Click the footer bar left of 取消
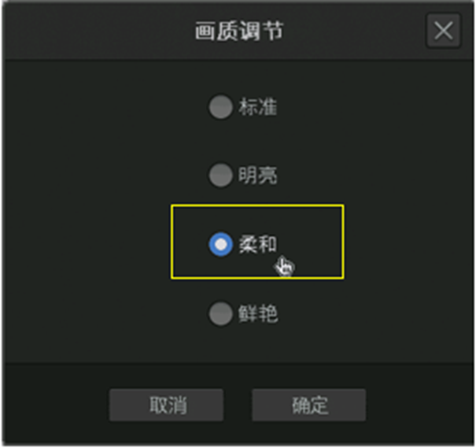Screen dimensions: 476x448 56,405
